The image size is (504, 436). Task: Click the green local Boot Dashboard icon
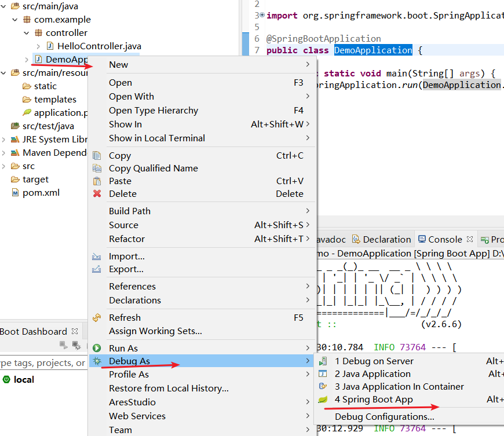[5, 379]
